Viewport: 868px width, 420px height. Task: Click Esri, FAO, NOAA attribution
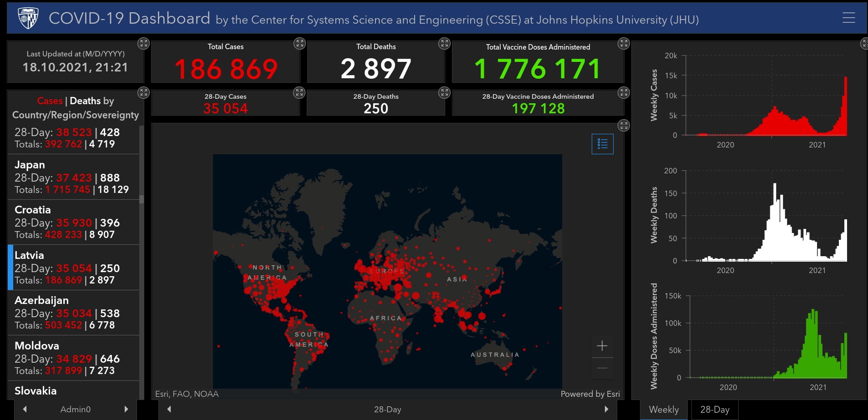(187, 394)
